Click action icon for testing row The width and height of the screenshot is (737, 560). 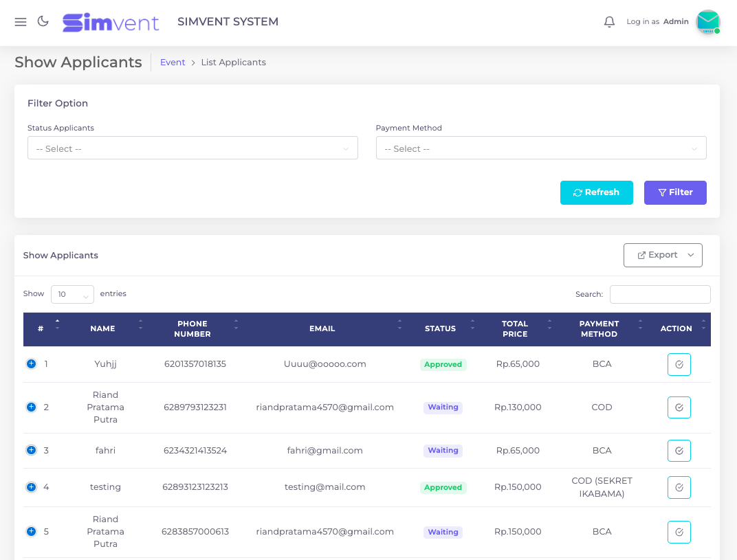click(679, 488)
